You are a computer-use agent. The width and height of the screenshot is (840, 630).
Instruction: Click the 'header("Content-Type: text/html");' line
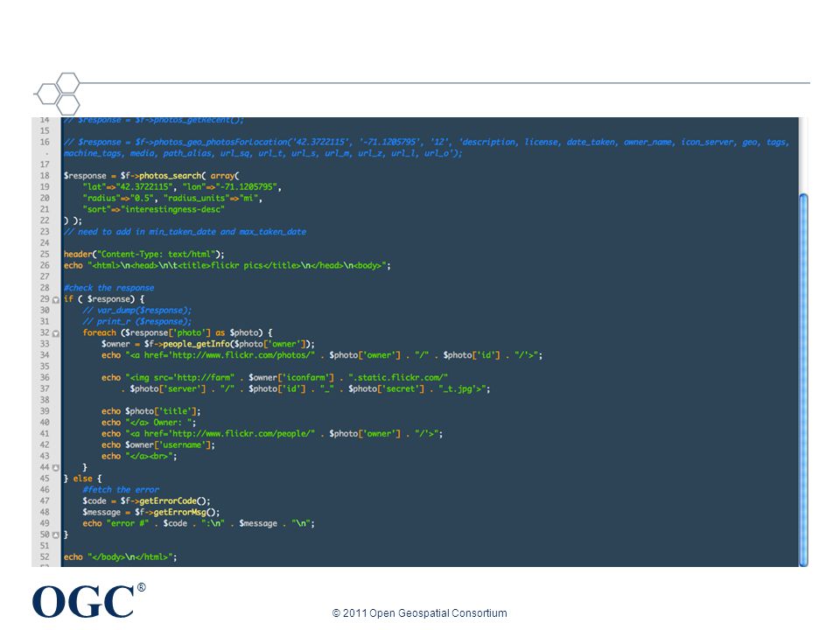point(144,254)
